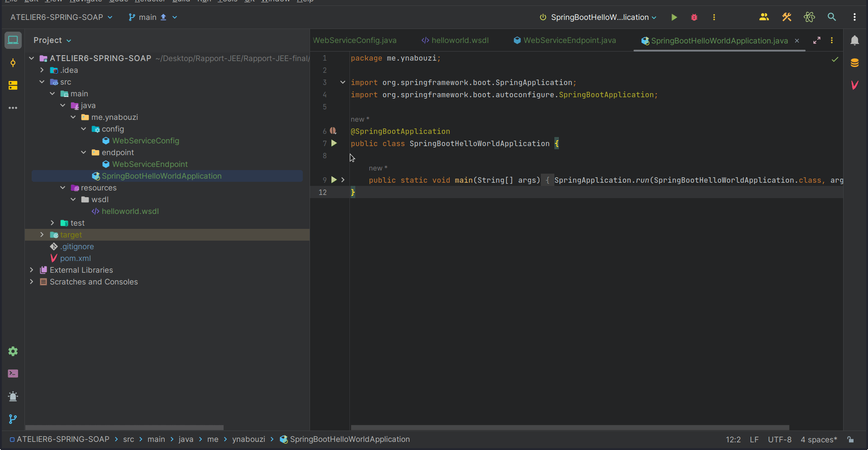Open the Notifications bell panel

pyautogui.click(x=854, y=41)
